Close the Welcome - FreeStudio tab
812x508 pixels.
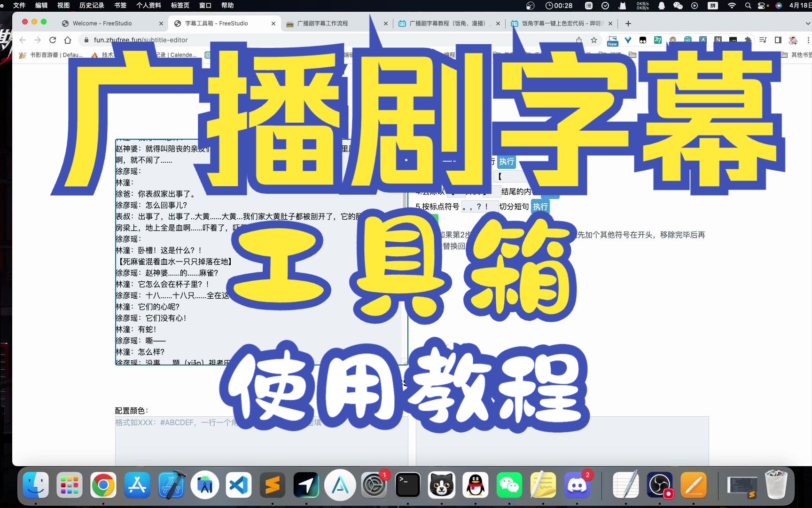click(161, 23)
